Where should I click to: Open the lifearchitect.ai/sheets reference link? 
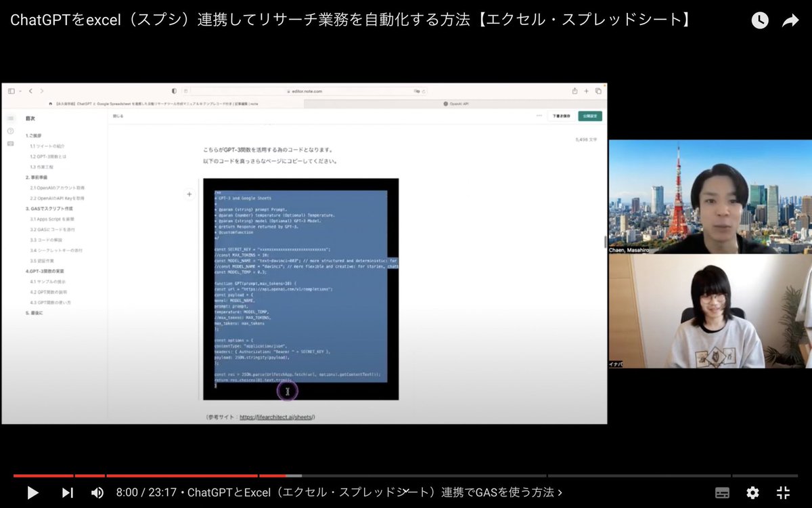[x=276, y=417]
